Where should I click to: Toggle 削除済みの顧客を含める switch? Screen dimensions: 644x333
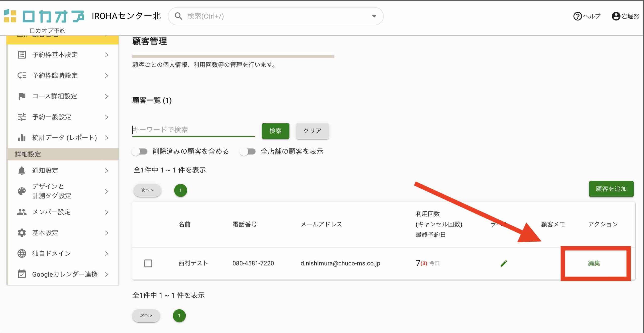pyautogui.click(x=140, y=152)
